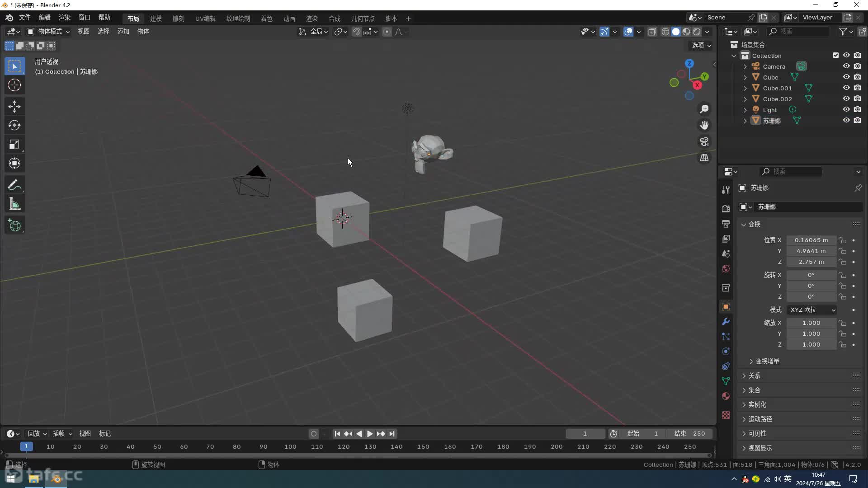Disable 苏珊娜 in renders camera icon

point(857,121)
